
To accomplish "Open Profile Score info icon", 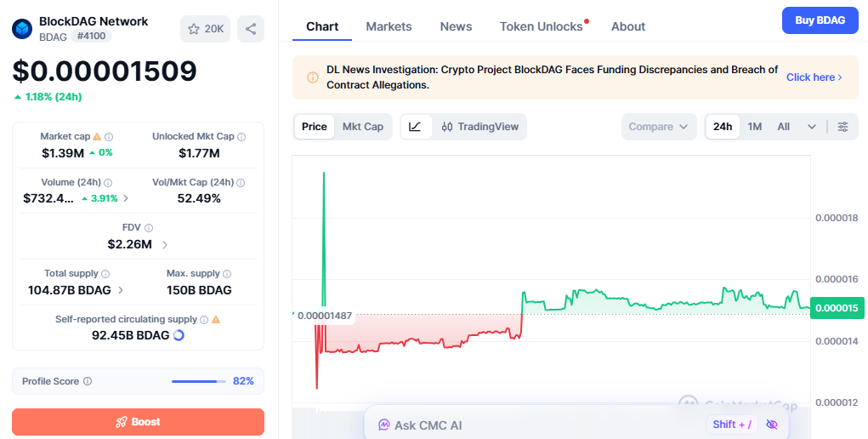I will [88, 381].
